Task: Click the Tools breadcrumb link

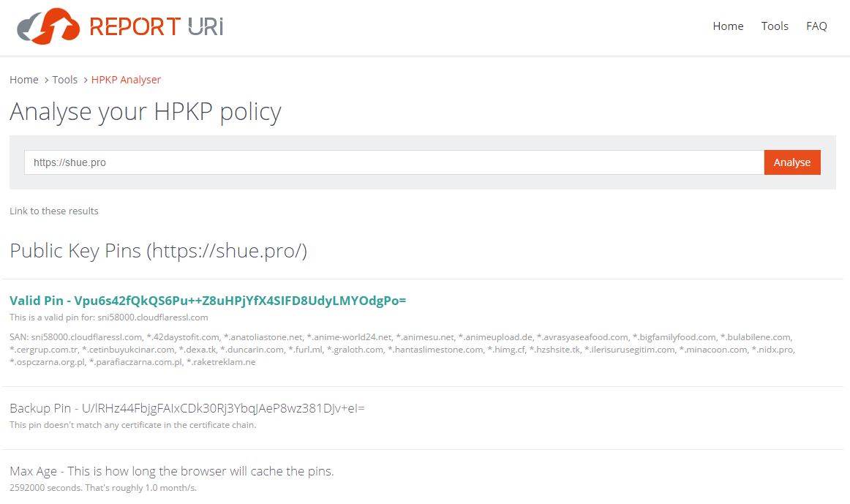Action: tap(65, 80)
